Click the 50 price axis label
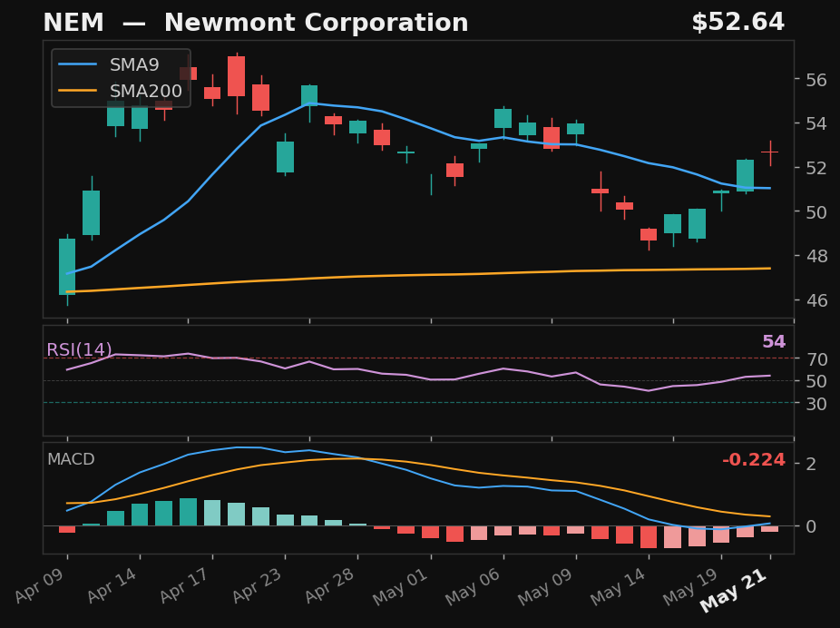 click(816, 212)
